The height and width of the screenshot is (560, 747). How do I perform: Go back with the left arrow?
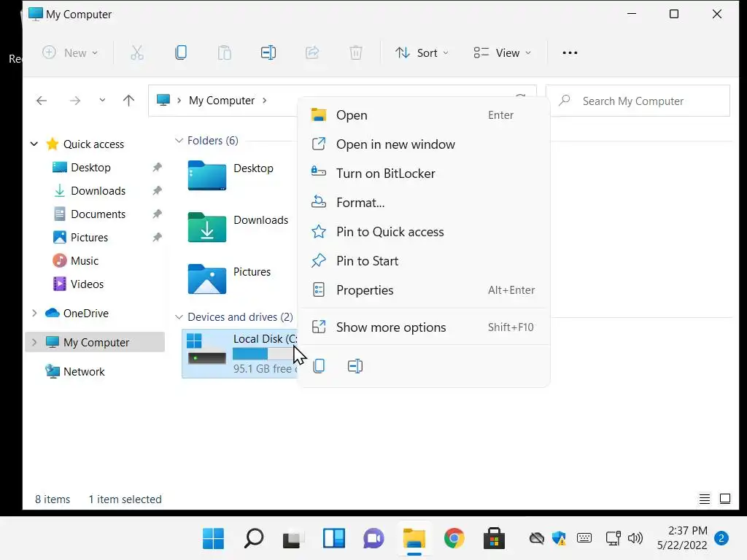(x=42, y=101)
